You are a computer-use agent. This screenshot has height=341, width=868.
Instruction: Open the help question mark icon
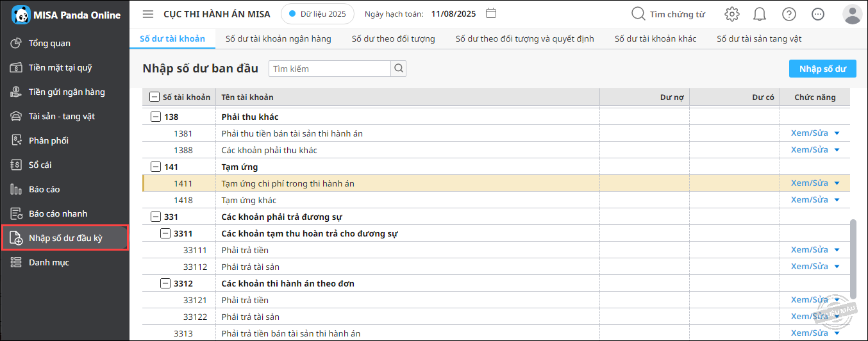tap(789, 14)
